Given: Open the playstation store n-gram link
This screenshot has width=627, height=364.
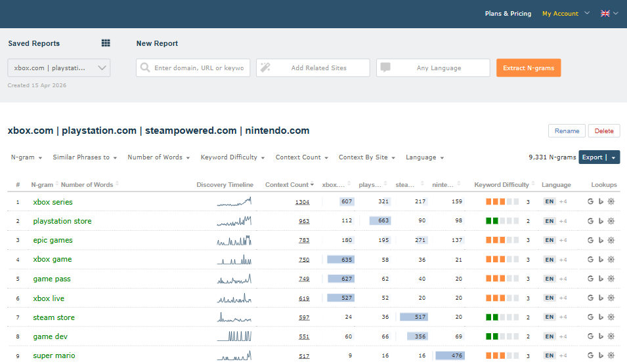Looking at the screenshot, I should point(62,221).
